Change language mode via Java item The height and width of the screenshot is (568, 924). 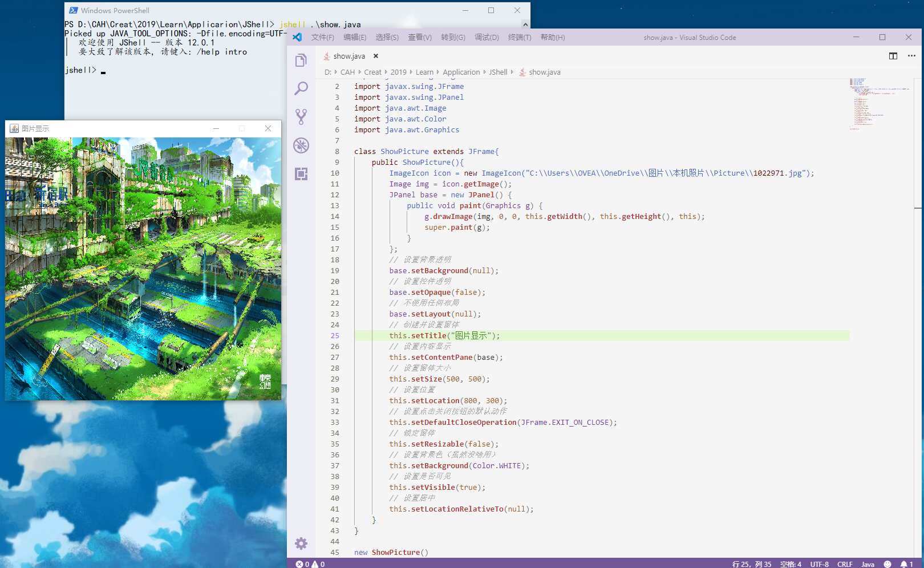(x=869, y=564)
